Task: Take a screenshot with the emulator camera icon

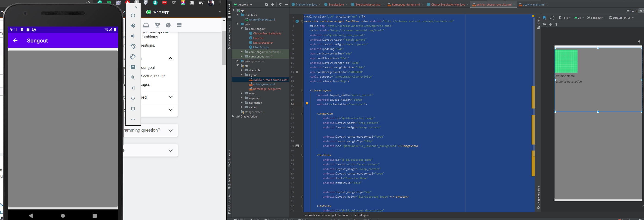Action: pyautogui.click(x=133, y=67)
